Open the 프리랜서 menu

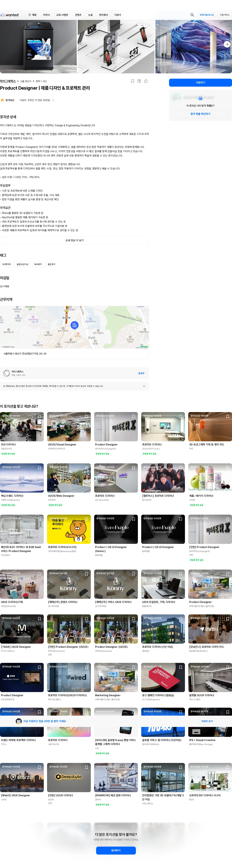coord(104,15)
